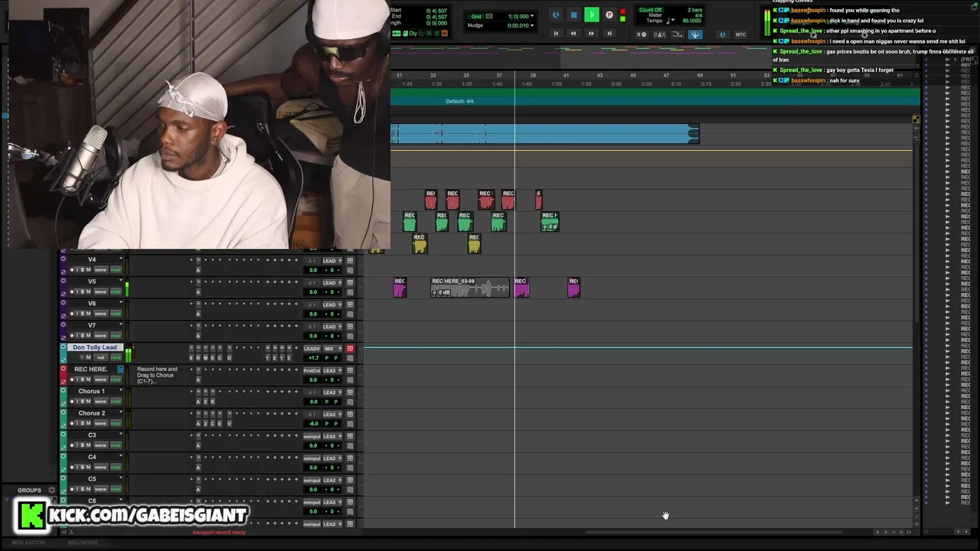Toggle the Wait for Note button

642,34
